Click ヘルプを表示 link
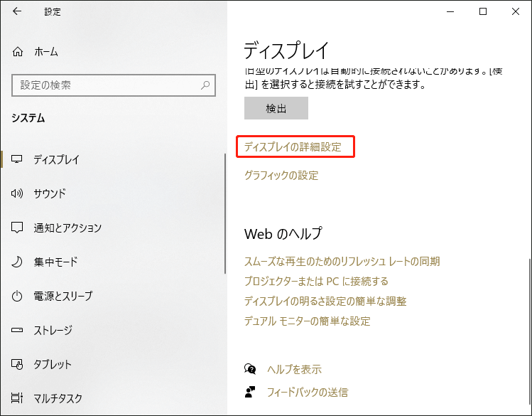Image resolution: width=532 pixels, height=416 pixels. [294, 369]
